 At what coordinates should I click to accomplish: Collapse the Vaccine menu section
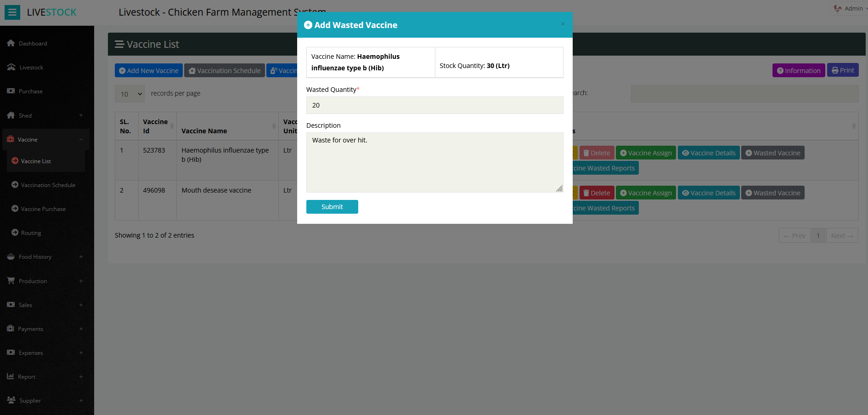(81, 139)
